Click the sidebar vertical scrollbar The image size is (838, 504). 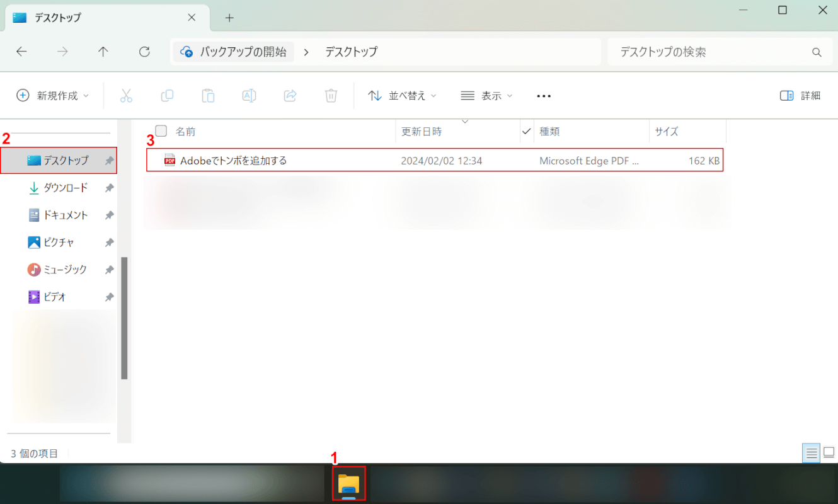pos(125,318)
